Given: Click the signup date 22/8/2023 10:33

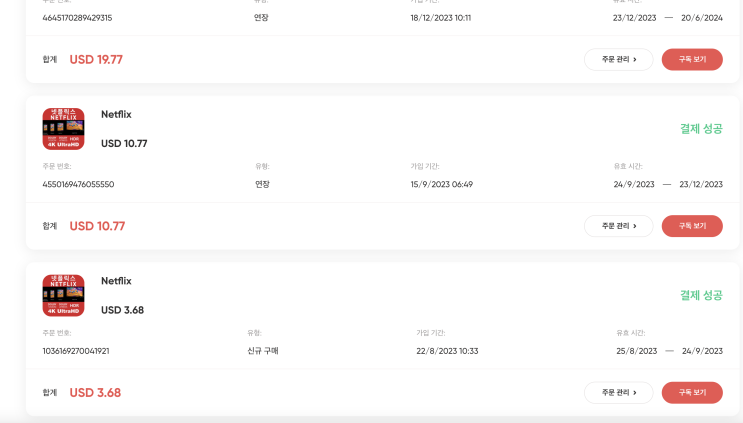Looking at the screenshot, I should pos(447,351).
